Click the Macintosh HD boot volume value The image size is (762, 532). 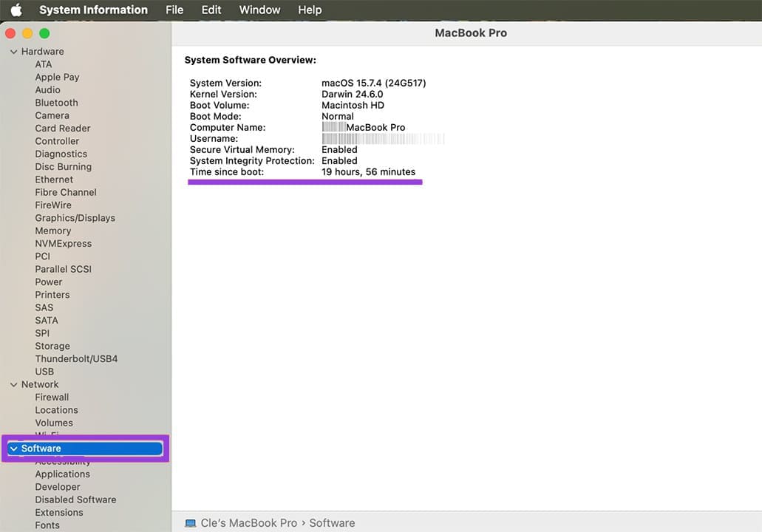pyautogui.click(x=353, y=106)
